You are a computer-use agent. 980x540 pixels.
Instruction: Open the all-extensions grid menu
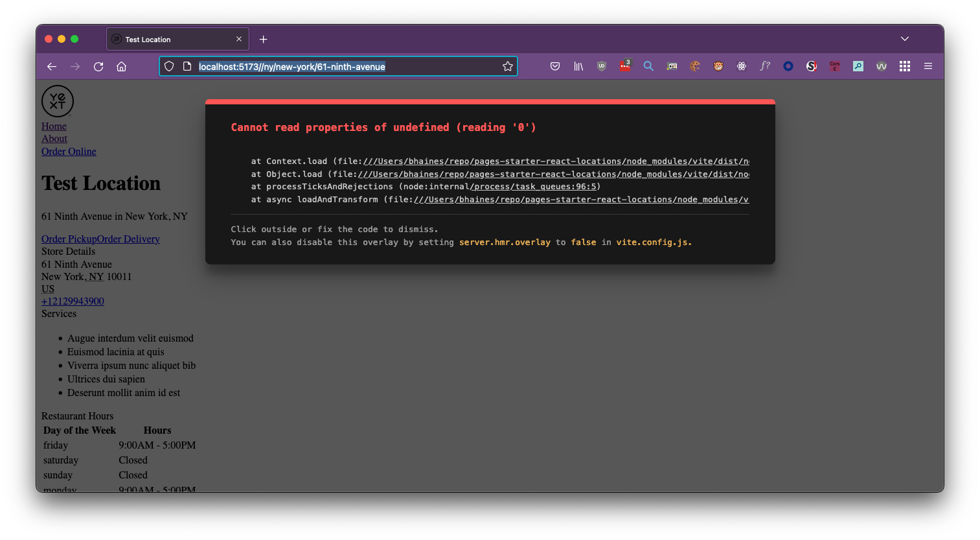coord(905,65)
